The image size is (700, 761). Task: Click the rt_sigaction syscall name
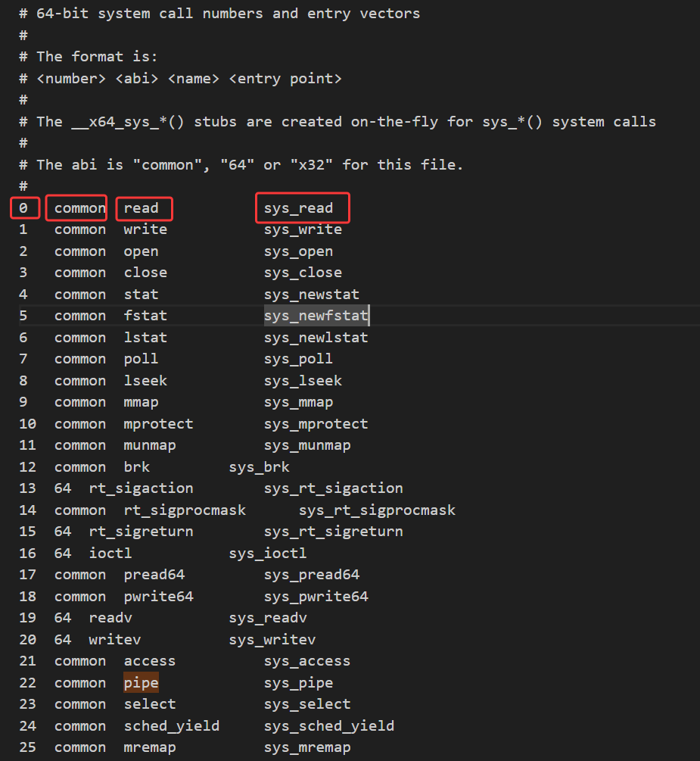tap(141, 488)
